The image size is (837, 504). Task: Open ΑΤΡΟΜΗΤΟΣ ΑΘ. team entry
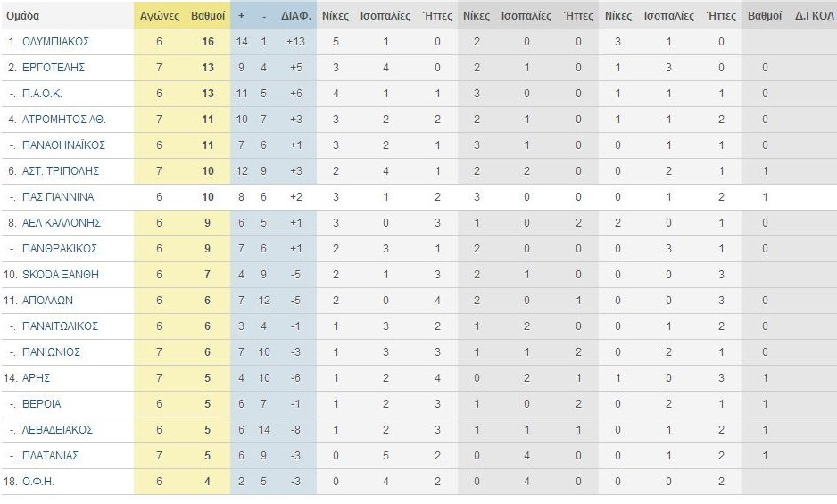(x=64, y=119)
